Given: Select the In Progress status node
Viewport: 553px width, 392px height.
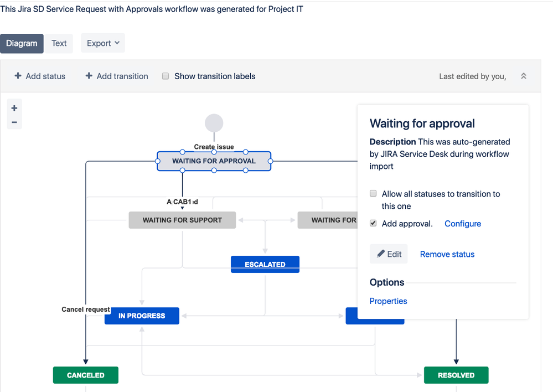Looking at the screenshot, I should point(142,316).
